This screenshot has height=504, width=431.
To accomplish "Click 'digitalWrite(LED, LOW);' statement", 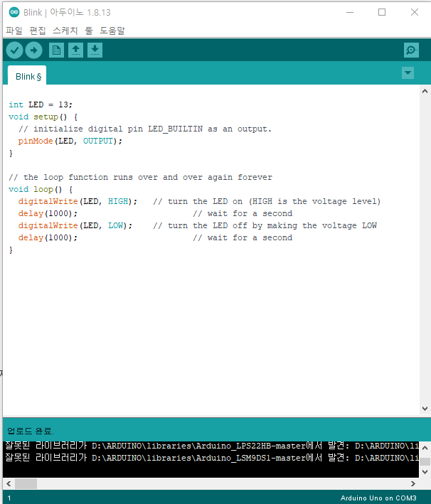I will pos(75,225).
